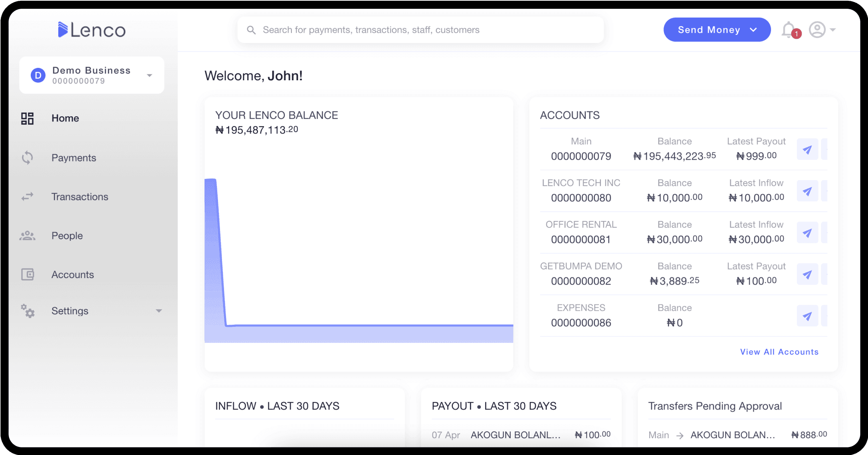Open Accounts section

tap(73, 274)
